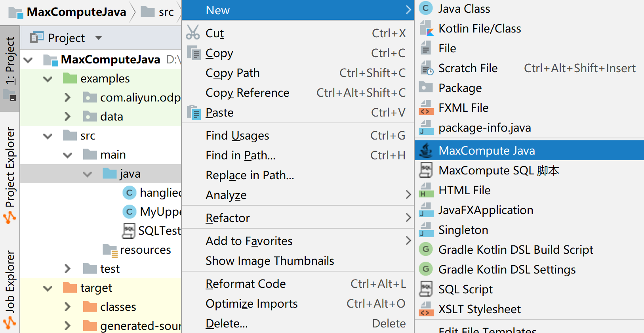Expand the generated-sour folder
Viewport: 644px width, 333px height.
[67, 326]
